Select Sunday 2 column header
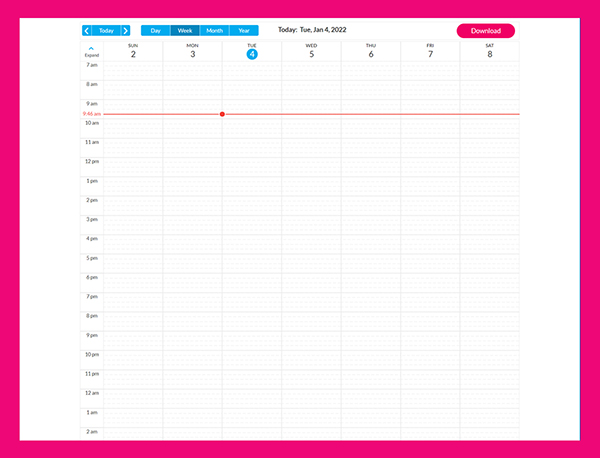This screenshot has width=600, height=458. point(133,51)
